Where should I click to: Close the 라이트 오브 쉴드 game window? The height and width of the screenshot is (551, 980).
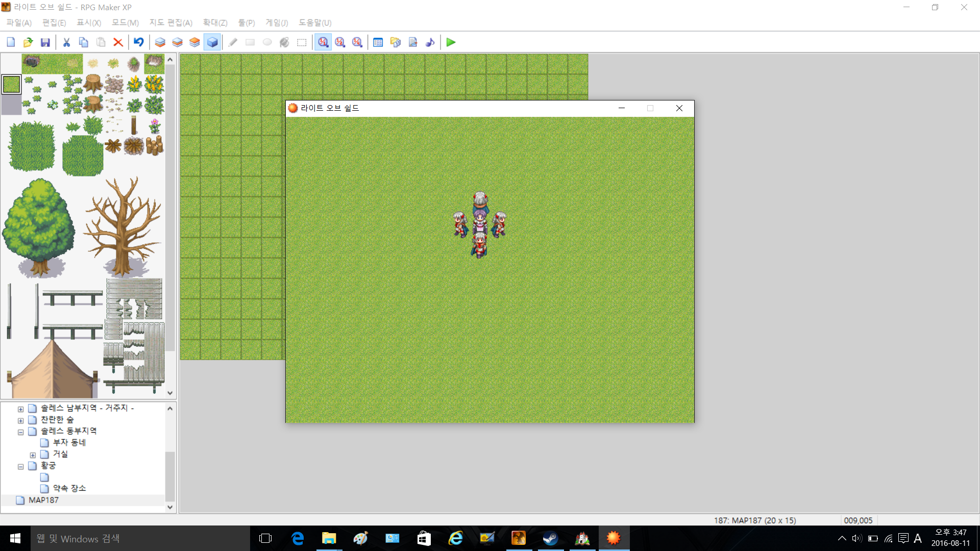(679, 108)
